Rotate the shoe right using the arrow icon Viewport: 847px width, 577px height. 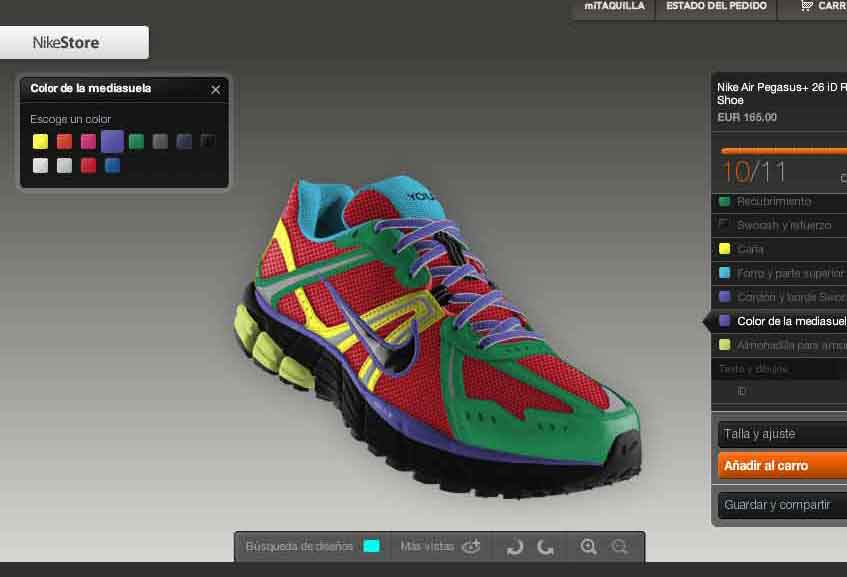pos(548,547)
